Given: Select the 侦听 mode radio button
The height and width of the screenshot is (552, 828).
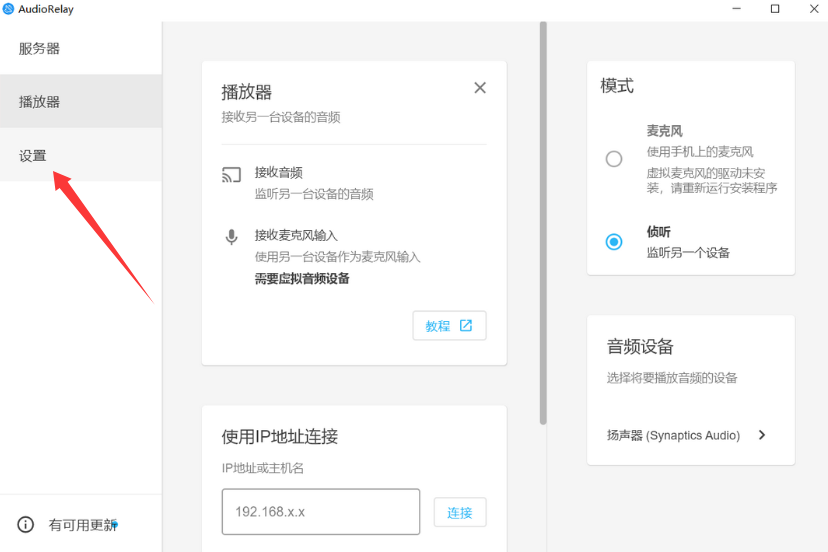Looking at the screenshot, I should coord(614,242).
